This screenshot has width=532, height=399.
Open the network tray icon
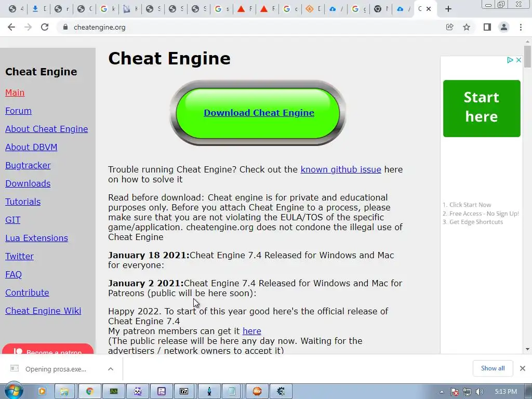click(x=467, y=392)
